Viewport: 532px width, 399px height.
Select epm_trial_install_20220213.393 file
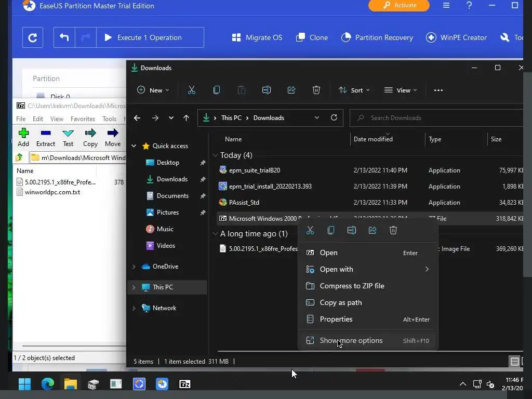click(x=270, y=187)
